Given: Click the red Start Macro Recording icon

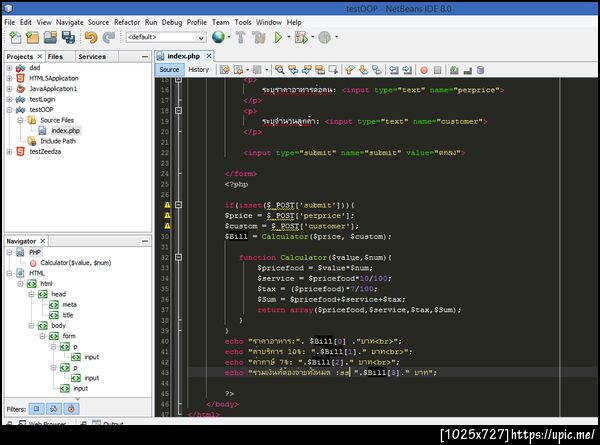Looking at the screenshot, I should [424, 70].
